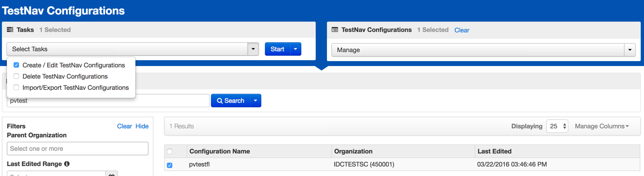The height and width of the screenshot is (176, 644).
Task: Expand the Start button arrow menu
Action: tap(295, 49)
